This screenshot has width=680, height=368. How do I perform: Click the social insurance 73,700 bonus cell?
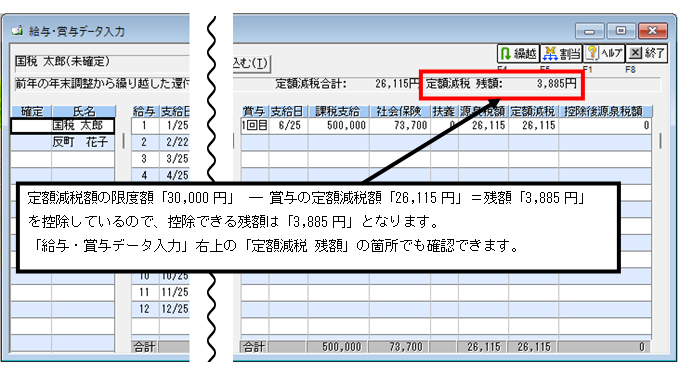[399, 126]
